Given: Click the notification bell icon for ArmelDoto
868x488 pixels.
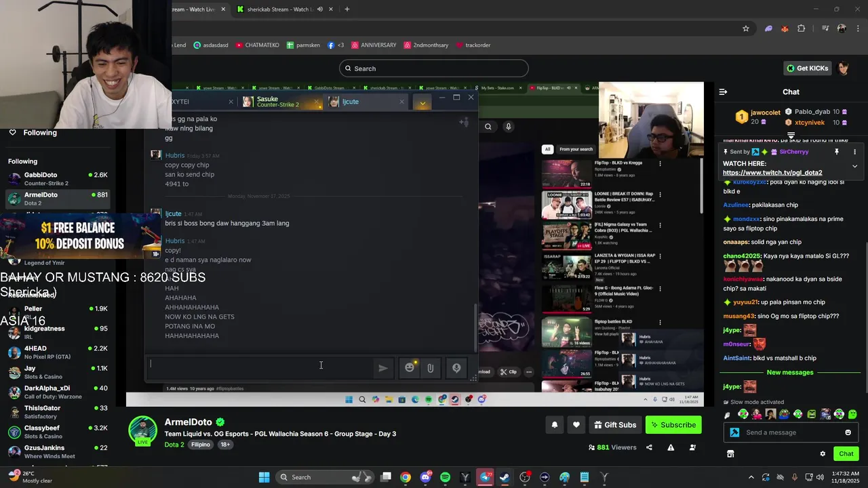Looking at the screenshot, I should point(554,425).
